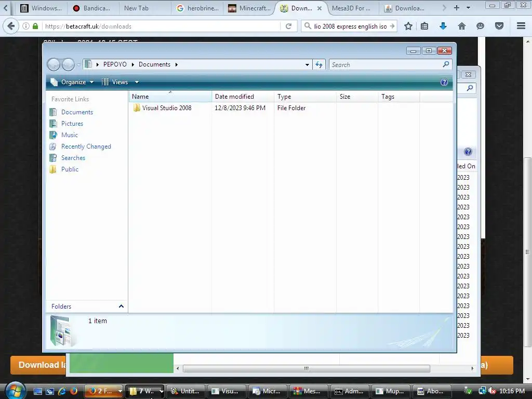Save page to Pocket
The width and height of the screenshot is (532, 399).
[x=499, y=26]
